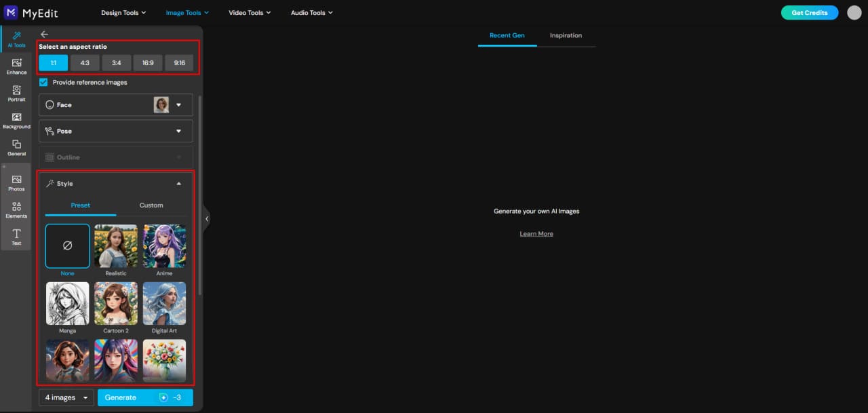The image size is (868, 413).
Task: Expand the Face reference section
Action: (x=116, y=105)
